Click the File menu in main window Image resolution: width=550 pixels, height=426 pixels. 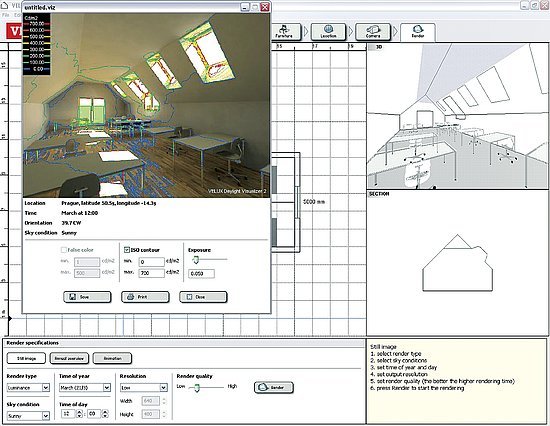(6, 15)
